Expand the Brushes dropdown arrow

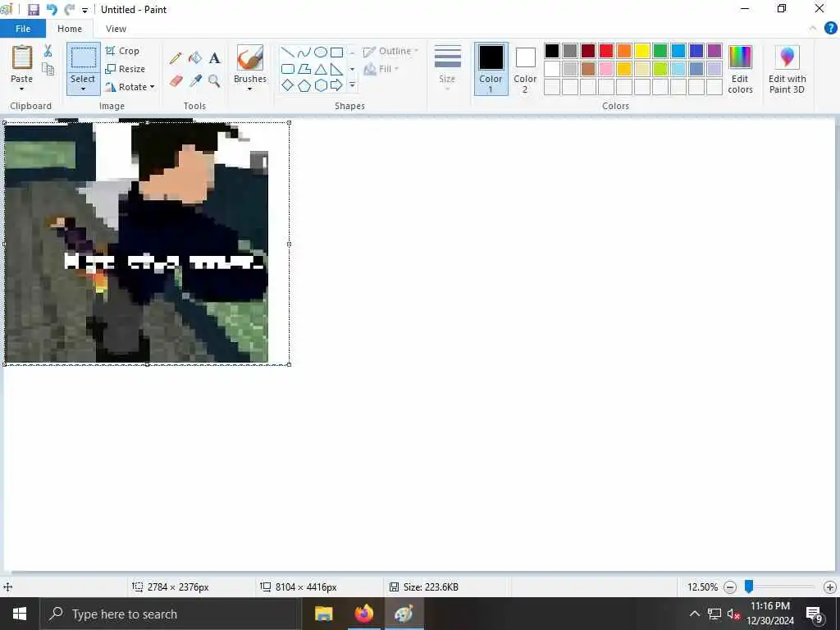pos(249,89)
